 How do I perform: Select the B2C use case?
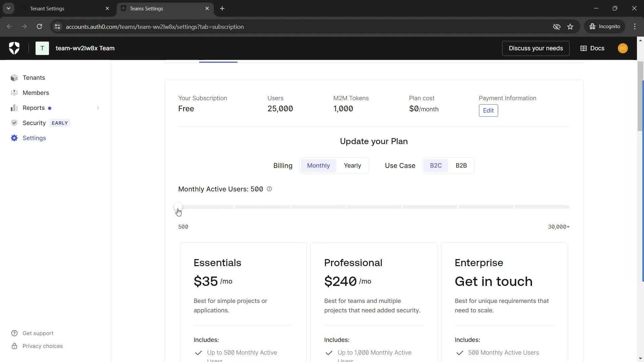pyautogui.click(x=436, y=166)
